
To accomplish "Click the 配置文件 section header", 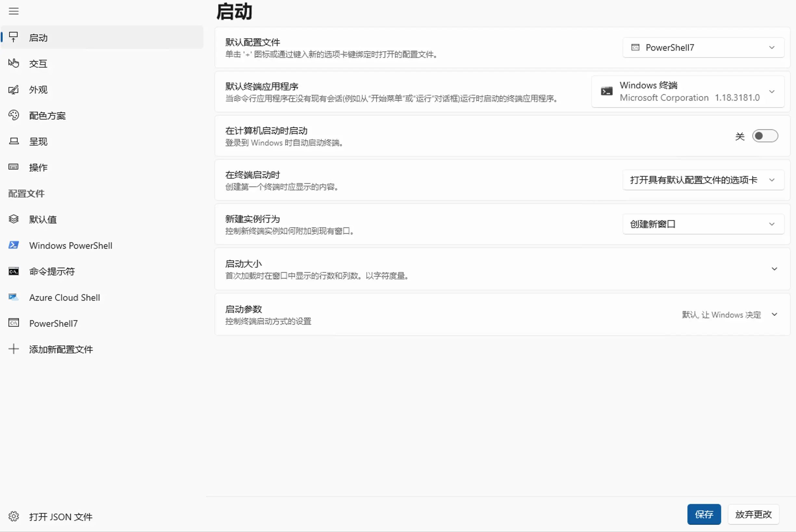I will click(x=26, y=193).
